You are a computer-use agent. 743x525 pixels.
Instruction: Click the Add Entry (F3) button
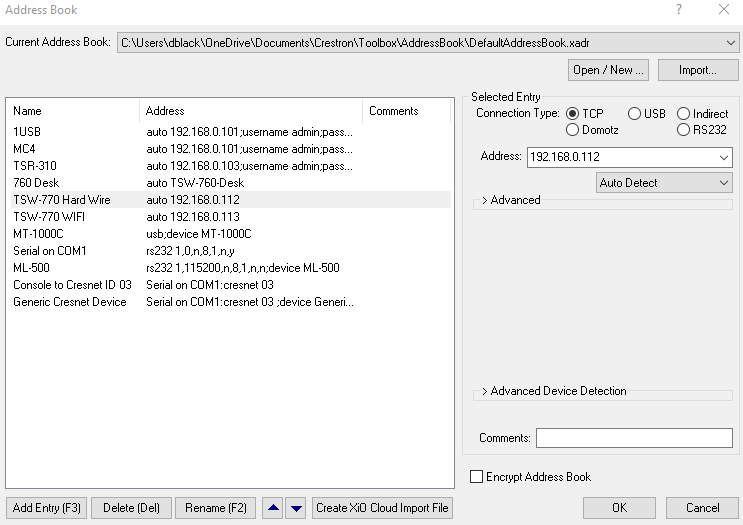(x=47, y=508)
